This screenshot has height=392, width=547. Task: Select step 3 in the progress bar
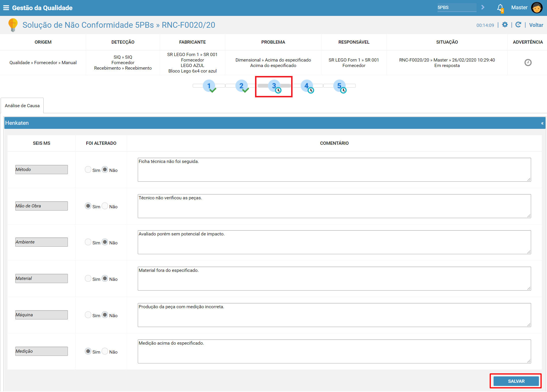(x=274, y=86)
